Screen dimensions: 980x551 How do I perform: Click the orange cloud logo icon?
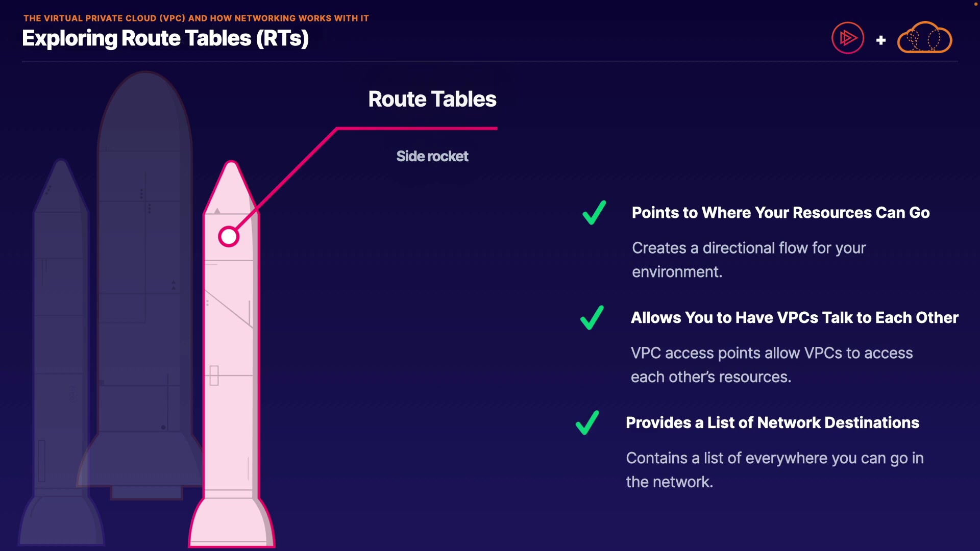(924, 38)
